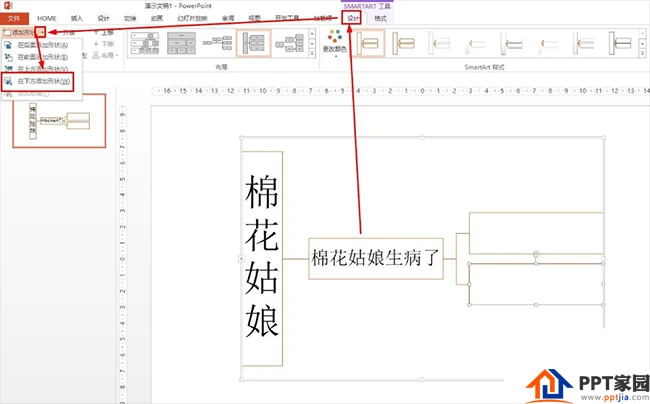This screenshot has width=650, height=404.
Task: Click inside the selected lower SmartArt box
Action: pos(536,284)
